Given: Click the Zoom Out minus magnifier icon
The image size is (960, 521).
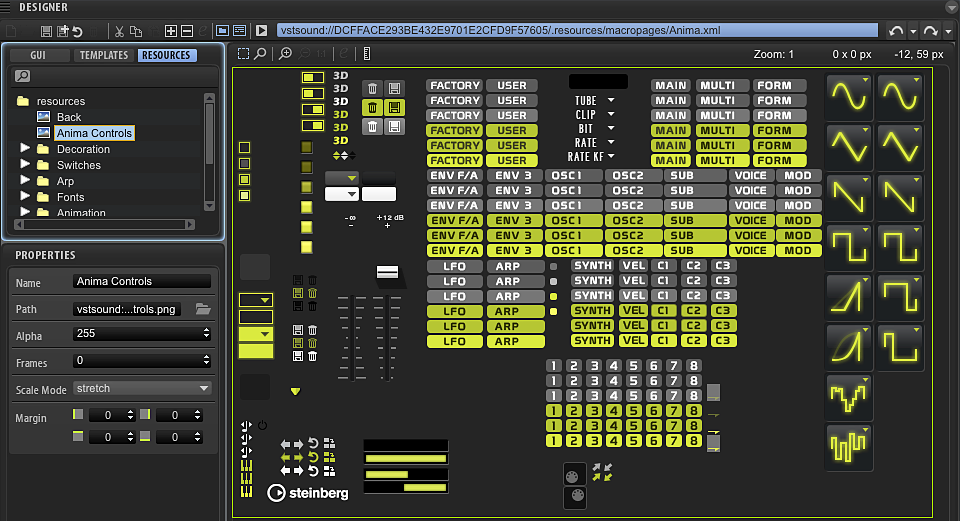Looking at the screenshot, I should click(304, 54).
